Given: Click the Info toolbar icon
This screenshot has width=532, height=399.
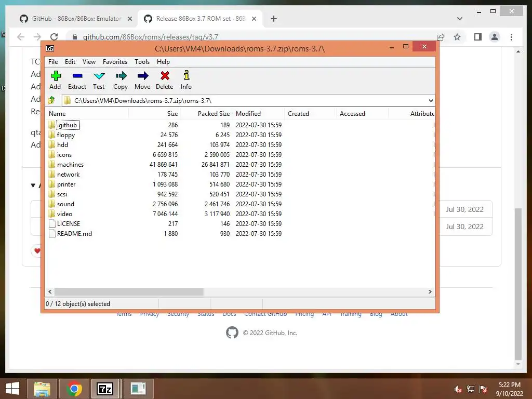Looking at the screenshot, I should [187, 75].
